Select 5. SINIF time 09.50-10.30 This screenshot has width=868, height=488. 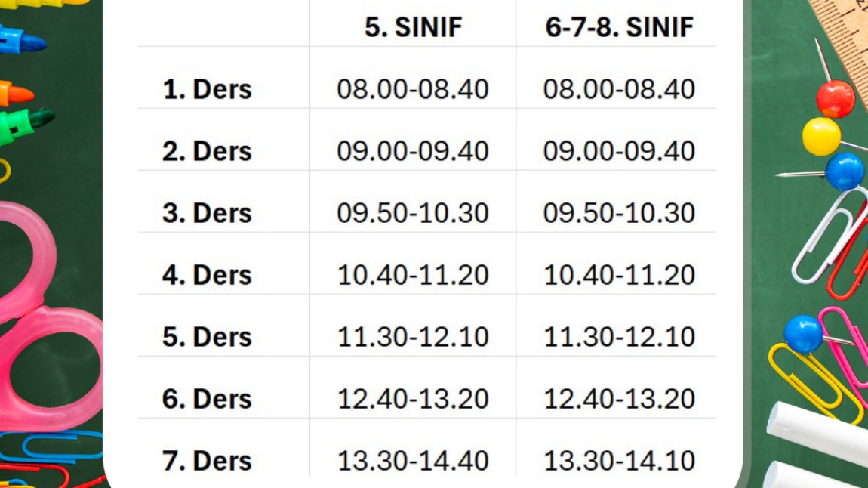tap(413, 213)
